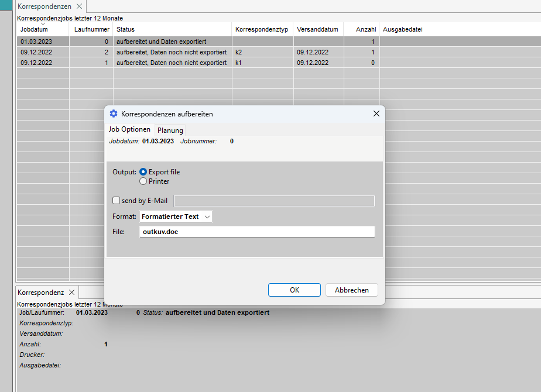Click the Korrespondenztyp column header
541x392 pixels.
click(261, 29)
